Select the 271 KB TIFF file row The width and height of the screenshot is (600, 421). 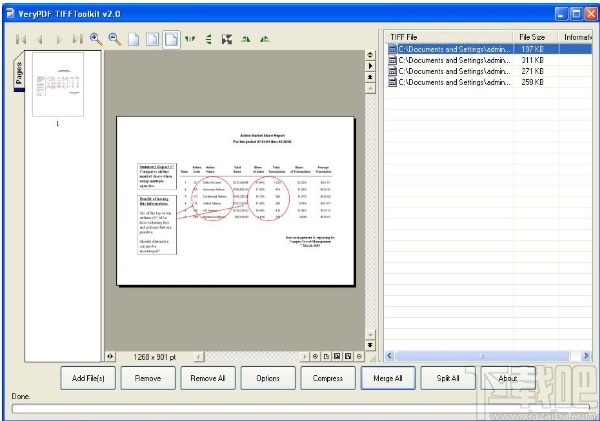click(489, 71)
